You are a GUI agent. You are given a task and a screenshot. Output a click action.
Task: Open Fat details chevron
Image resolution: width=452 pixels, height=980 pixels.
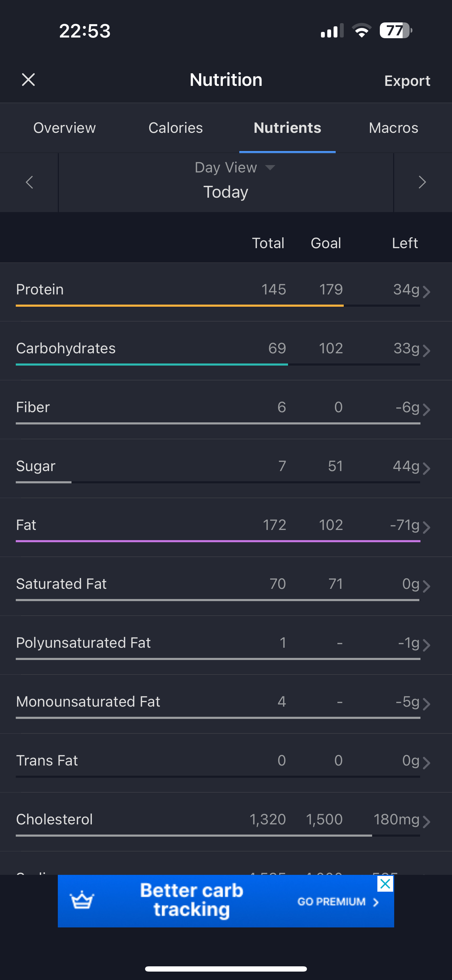tap(427, 527)
